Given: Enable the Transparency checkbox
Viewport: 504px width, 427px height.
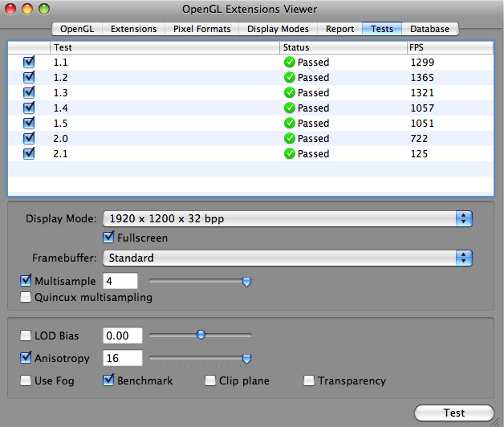Looking at the screenshot, I should (309, 380).
